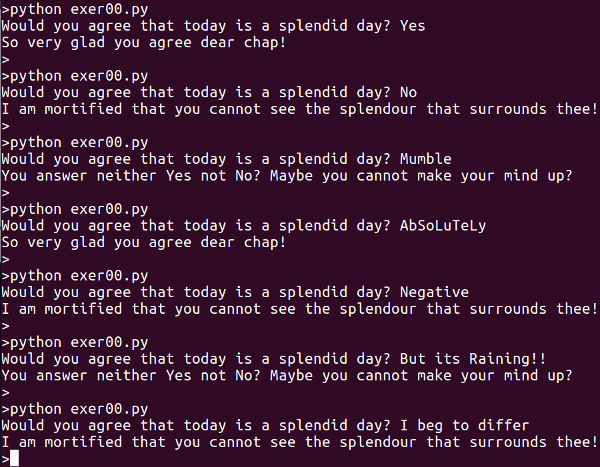
Task: Click the 'Mumble' answer text
Action: (425, 159)
